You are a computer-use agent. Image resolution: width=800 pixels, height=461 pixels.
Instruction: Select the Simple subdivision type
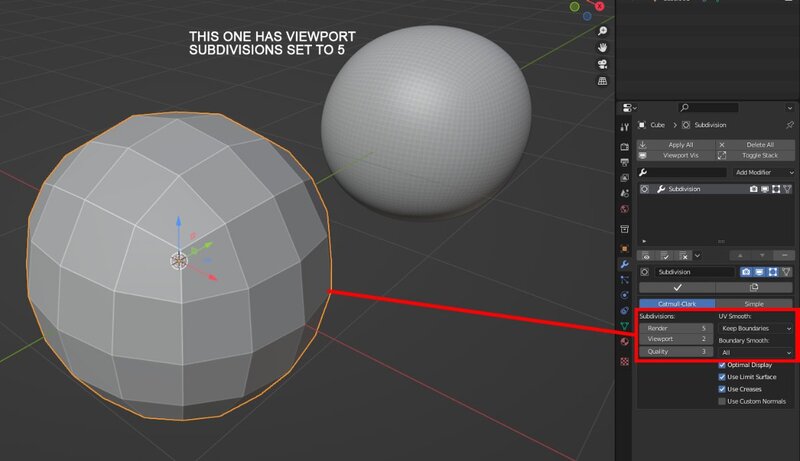[x=754, y=303]
